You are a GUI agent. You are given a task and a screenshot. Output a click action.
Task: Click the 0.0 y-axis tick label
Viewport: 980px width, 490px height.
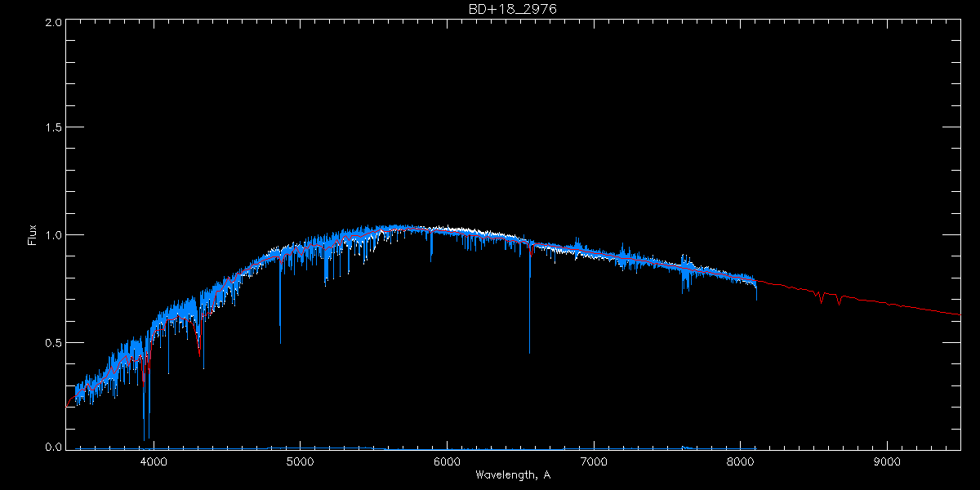54,448
